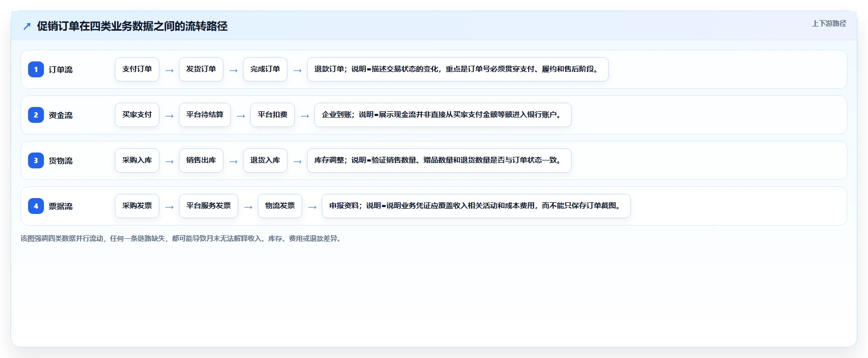Viewport: 868px width, 358px height.
Task: Select the 买家支付 step box
Action: [137, 115]
